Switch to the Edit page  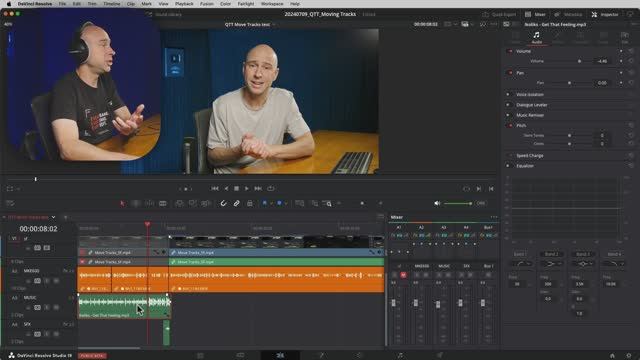280,356
